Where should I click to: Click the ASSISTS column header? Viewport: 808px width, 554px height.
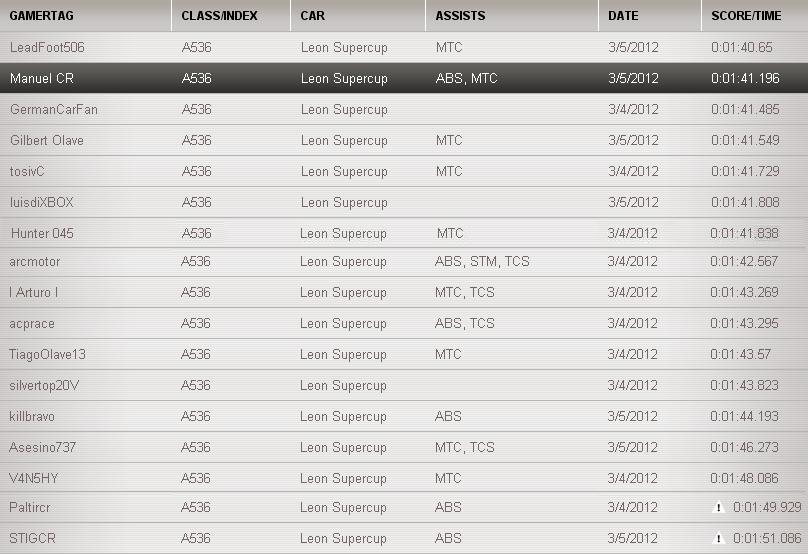(461, 16)
